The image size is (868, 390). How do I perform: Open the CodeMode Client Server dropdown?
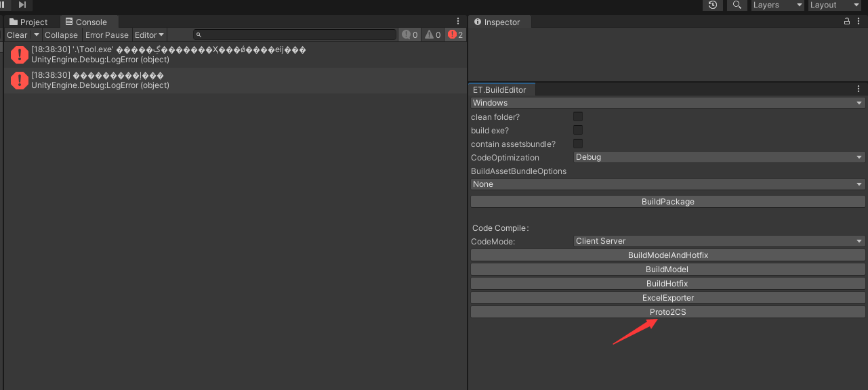[x=719, y=241]
